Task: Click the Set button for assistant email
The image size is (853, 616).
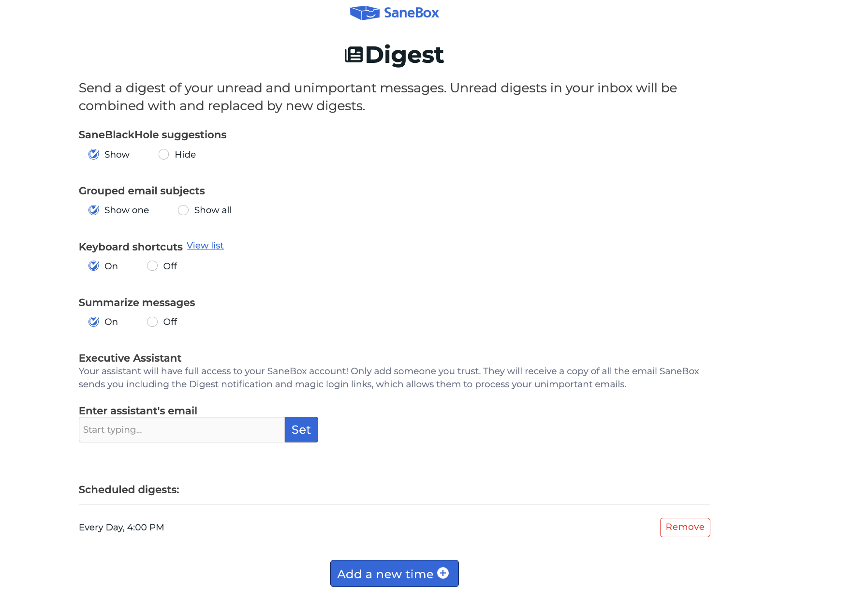Action: click(x=301, y=429)
